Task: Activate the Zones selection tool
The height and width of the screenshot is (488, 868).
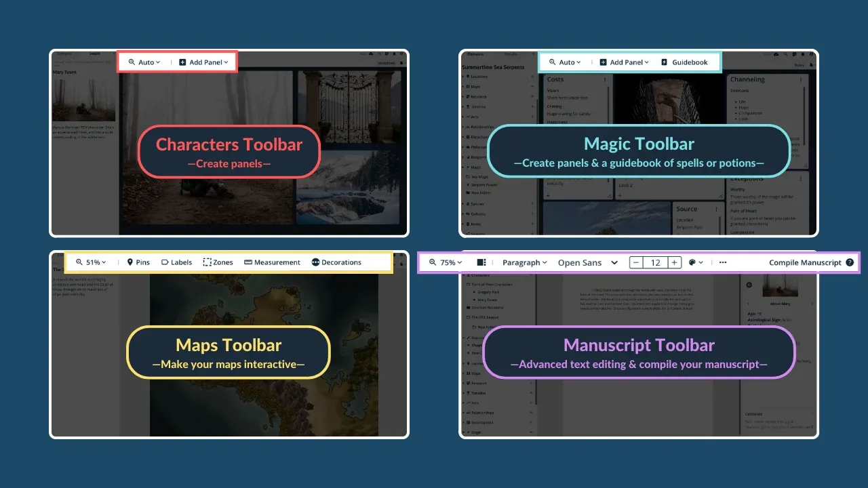Action: 218,262
